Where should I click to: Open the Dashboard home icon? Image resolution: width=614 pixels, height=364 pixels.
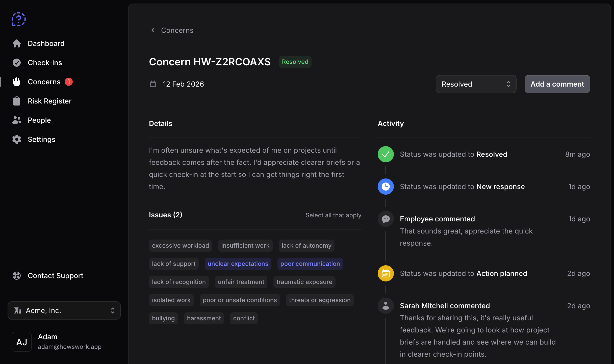coord(17,43)
